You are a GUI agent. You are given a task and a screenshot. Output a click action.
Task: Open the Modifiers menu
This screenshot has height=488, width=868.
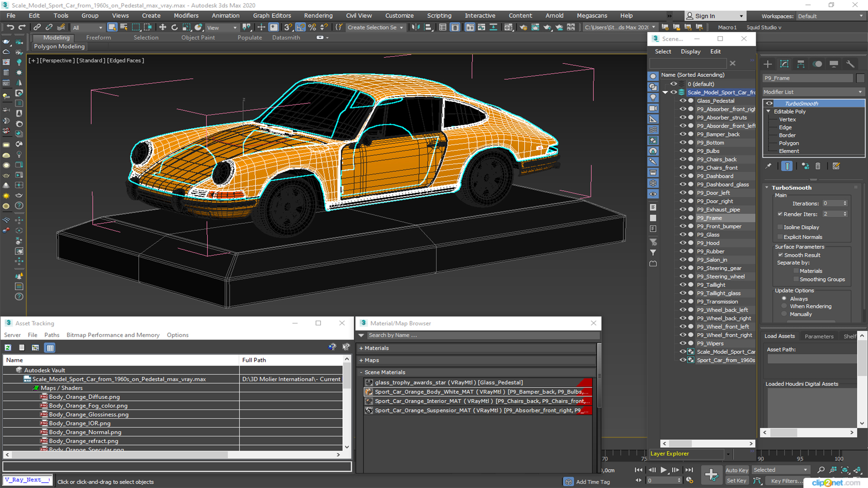(186, 15)
